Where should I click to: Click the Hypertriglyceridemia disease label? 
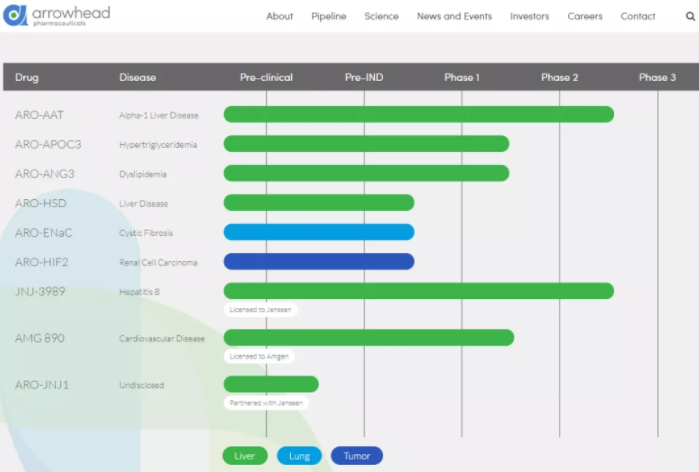point(158,145)
